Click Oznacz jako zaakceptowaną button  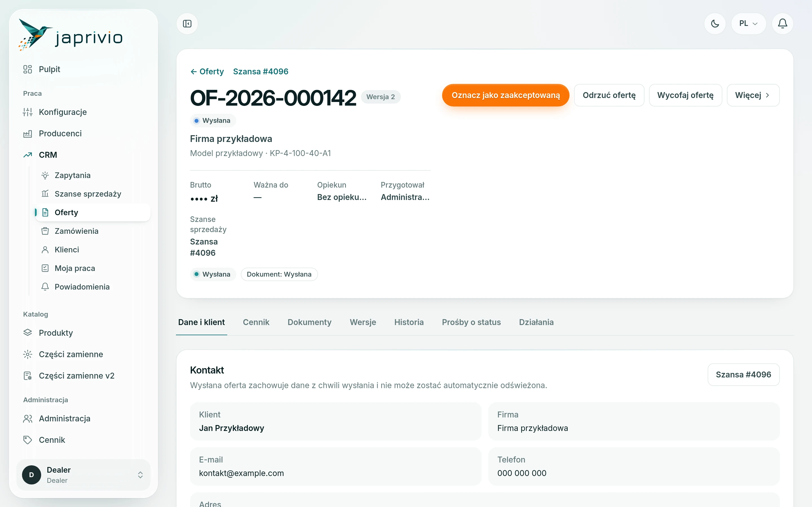[x=505, y=95]
